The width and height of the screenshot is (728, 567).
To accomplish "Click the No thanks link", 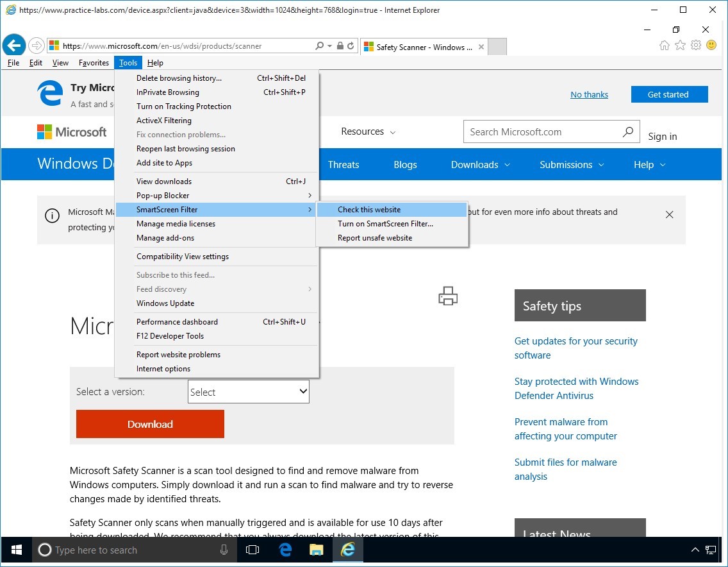I will coord(589,94).
